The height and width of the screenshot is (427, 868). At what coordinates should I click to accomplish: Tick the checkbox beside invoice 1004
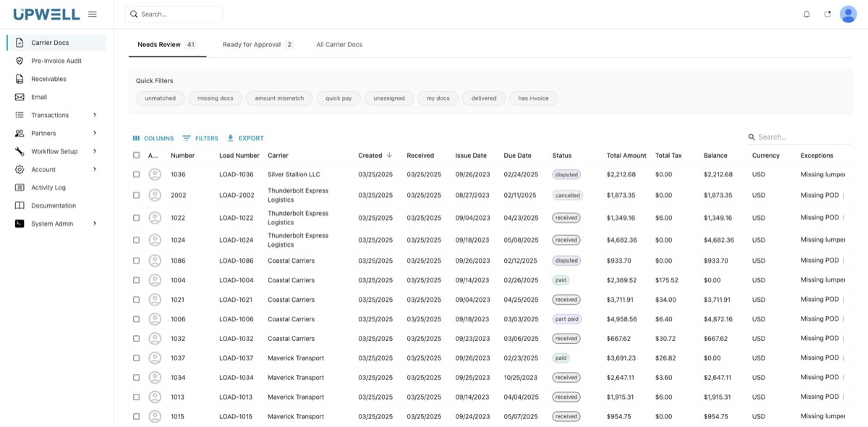135,279
